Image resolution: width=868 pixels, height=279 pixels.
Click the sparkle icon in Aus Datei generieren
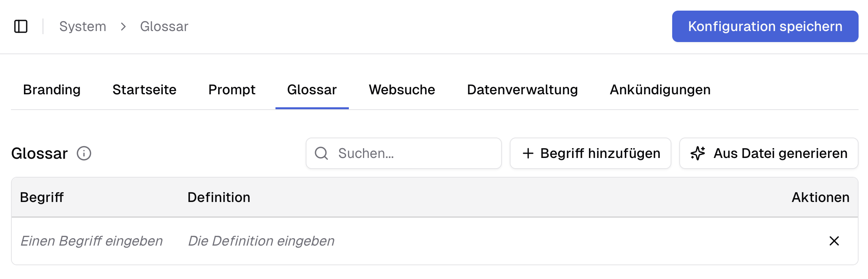[x=698, y=153]
